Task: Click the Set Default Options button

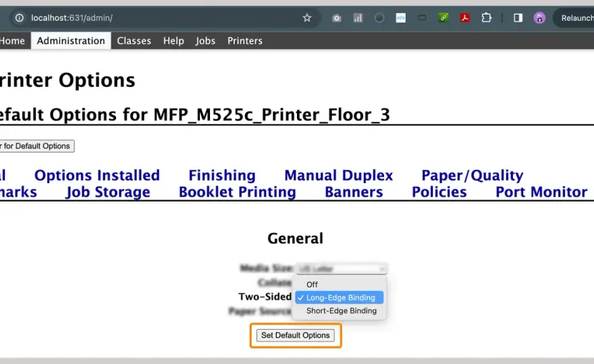Action: tap(296, 335)
